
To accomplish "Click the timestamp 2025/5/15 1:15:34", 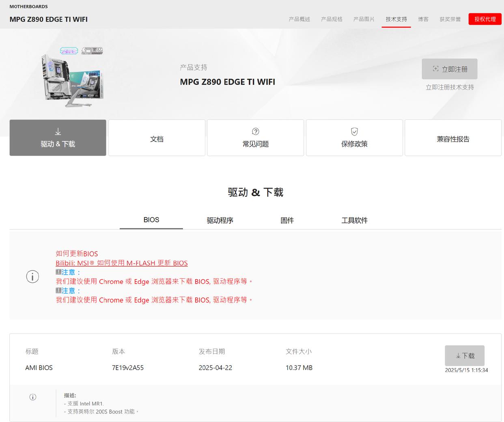I will point(466,370).
